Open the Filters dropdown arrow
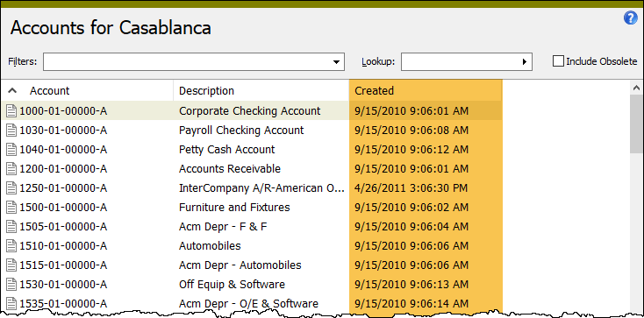644x318 pixels. tap(336, 62)
